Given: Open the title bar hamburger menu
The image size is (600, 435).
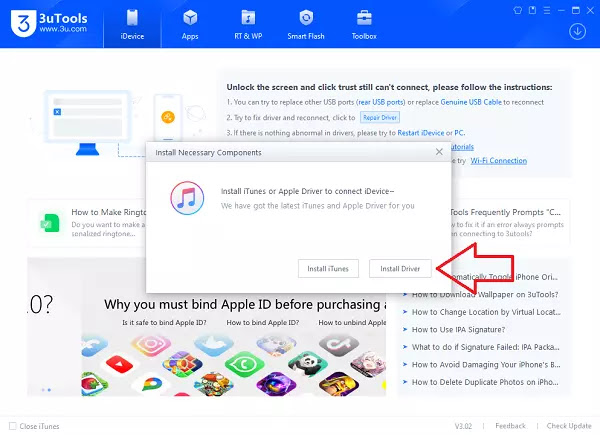Looking at the screenshot, I should point(547,10).
